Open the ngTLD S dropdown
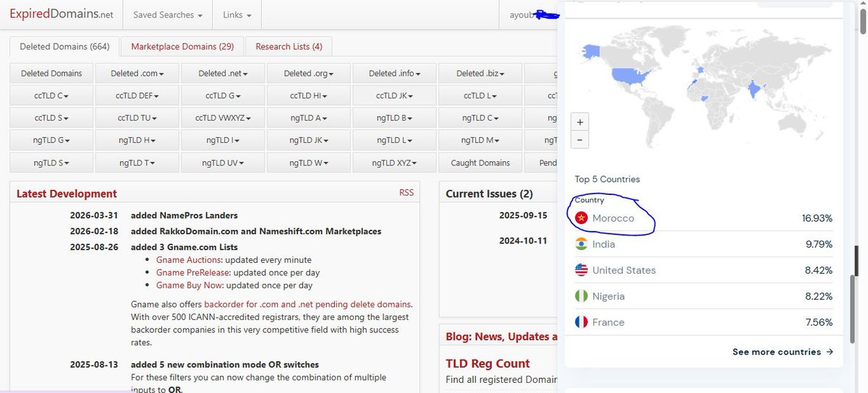868x393 pixels. point(51,163)
